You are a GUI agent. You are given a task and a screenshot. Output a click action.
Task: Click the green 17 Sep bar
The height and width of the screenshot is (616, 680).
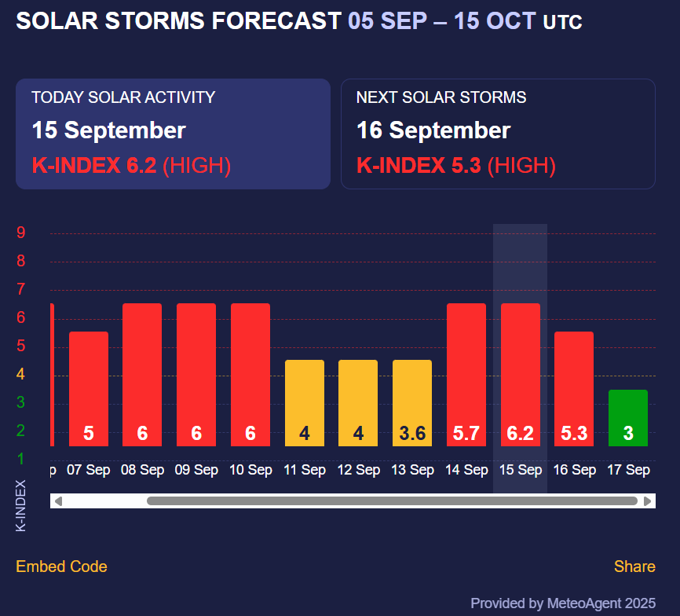pyautogui.click(x=628, y=418)
